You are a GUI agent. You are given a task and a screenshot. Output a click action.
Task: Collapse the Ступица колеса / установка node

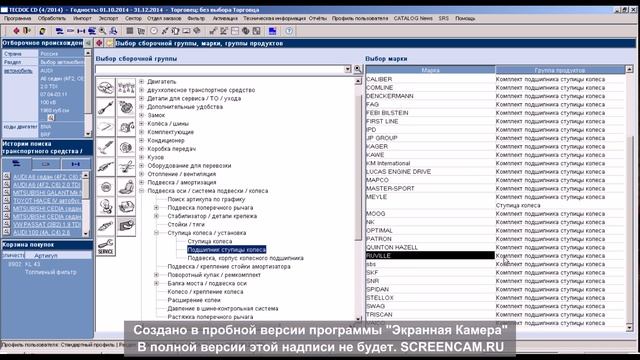(156, 233)
